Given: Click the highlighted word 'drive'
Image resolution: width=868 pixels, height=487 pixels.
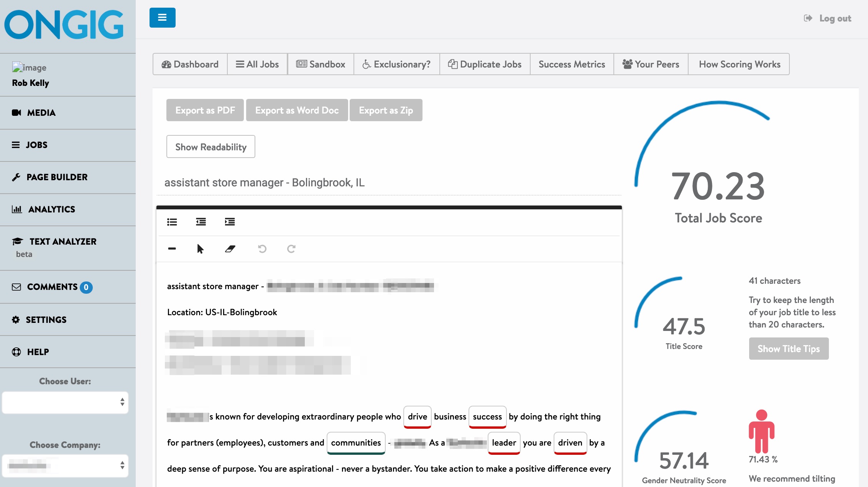Looking at the screenshot, I should point(417,417).
